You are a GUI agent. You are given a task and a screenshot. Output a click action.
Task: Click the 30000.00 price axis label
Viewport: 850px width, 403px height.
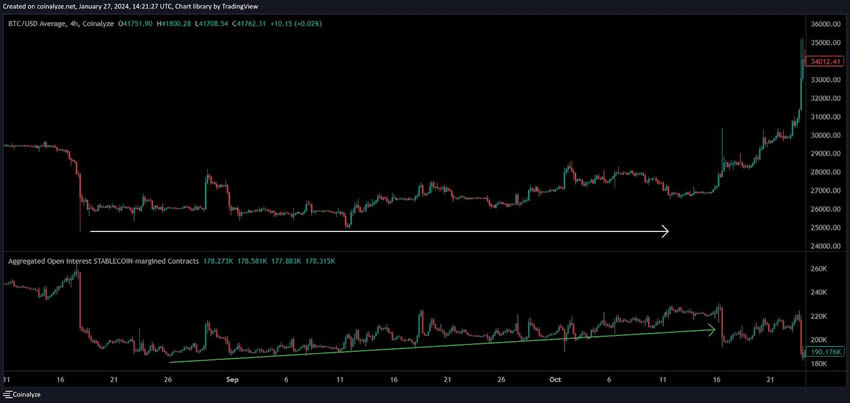click(826, 135)
